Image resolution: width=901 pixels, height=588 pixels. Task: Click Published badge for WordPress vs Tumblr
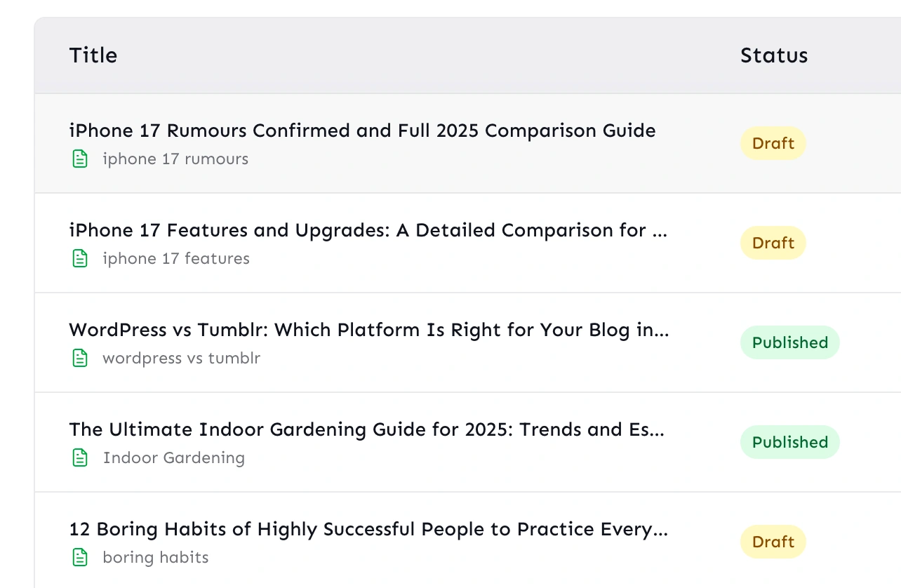789,343
